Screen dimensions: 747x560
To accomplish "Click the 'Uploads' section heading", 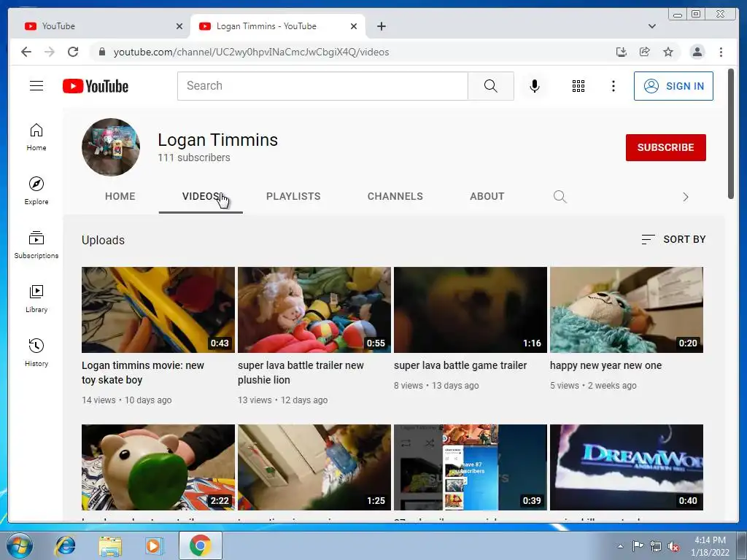I will pyautogui.click(x=103, y=240).
